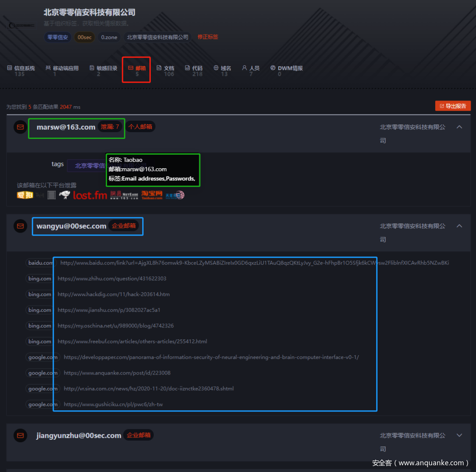This screenshot has width=476, height=472.
Task: Click the 0.zone tag chip
Action: pyautogui.click(x=109, y=37)
